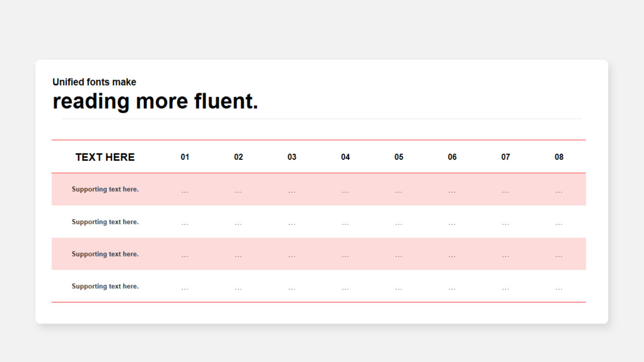
Task: Click the "TEXT HERE" table header cell
Action: pos(105,157)
